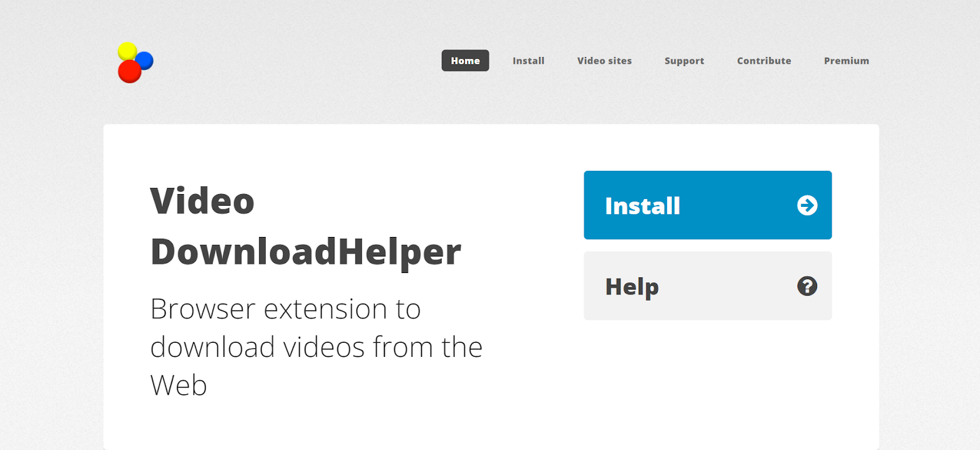Click the "DownloadHelper" heading text
Image resolution: width=980 pixels, height=450 pixels.
306,252
